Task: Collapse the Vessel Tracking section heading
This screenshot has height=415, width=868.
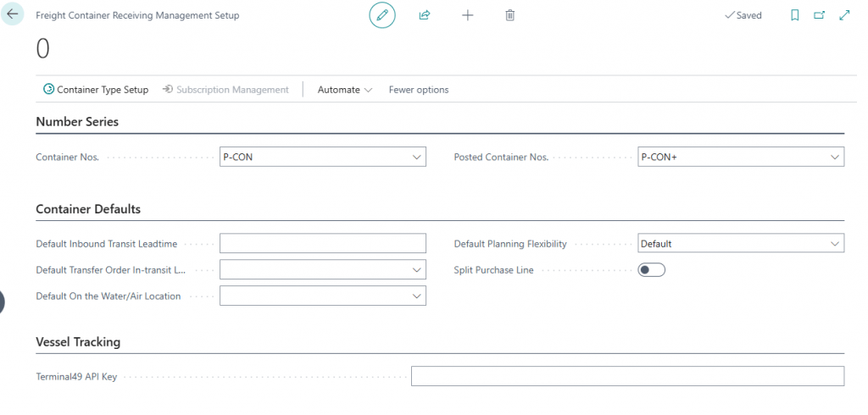Action: coord(78,342)
